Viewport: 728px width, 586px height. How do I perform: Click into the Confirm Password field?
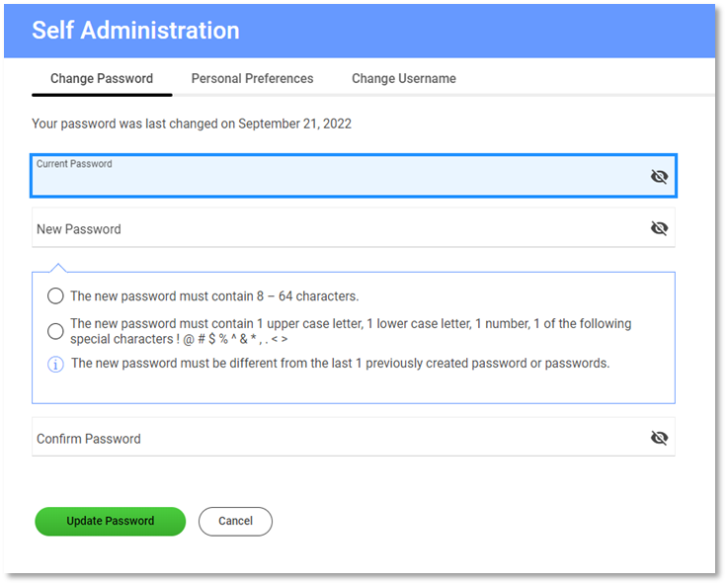pos(336,439)
